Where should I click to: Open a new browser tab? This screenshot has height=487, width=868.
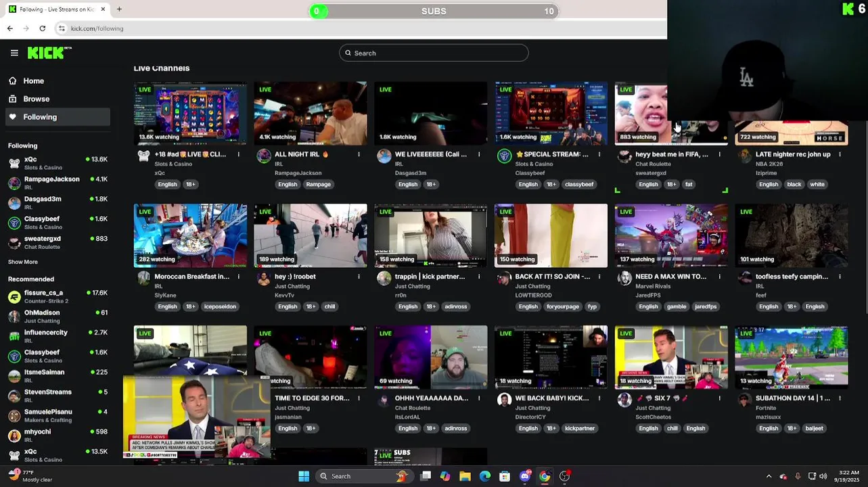tap(119, 9)
